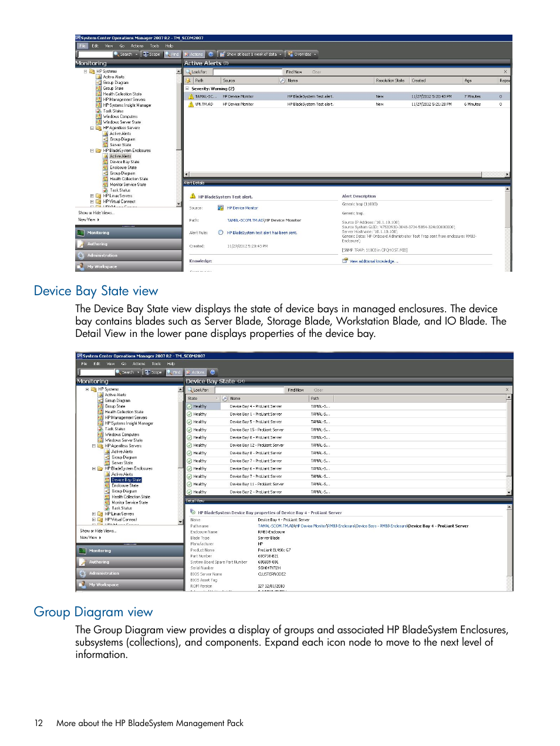This screenshot has width=560, height=746.
Task: Select row Device Bay 11 - ProLiant Server
Action: coord(346,484)
